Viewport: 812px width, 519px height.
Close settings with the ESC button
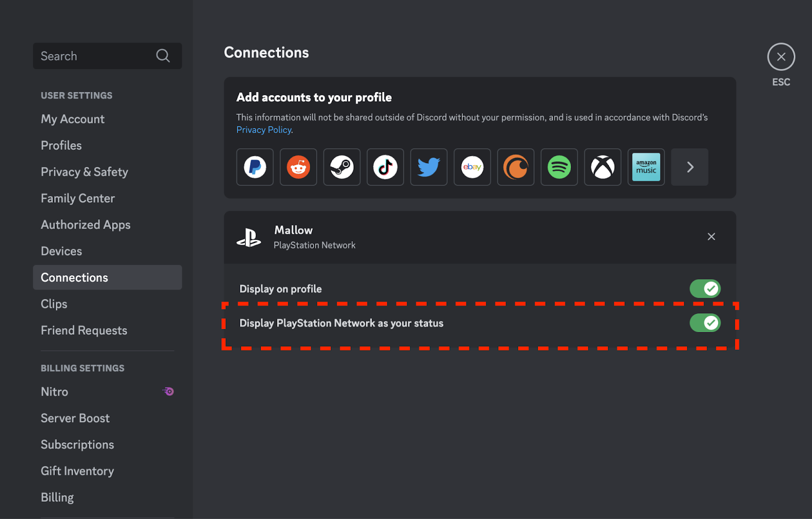[x=781, y=57]
